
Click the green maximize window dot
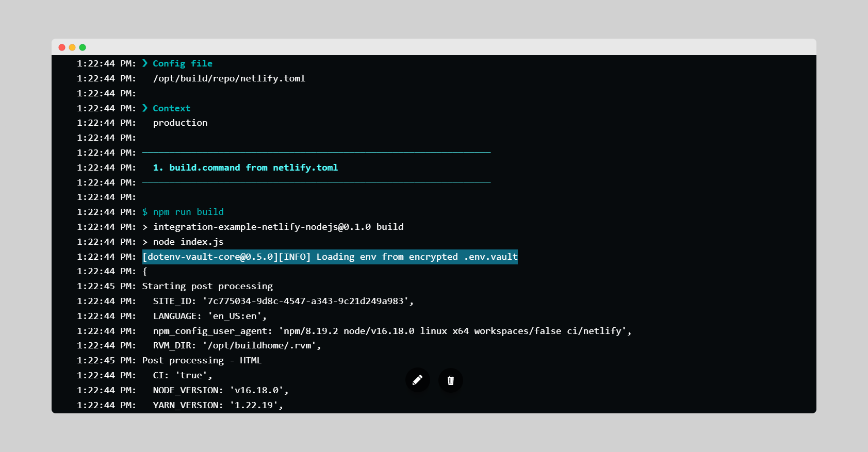pyautogui.click(x=83, y=47)
